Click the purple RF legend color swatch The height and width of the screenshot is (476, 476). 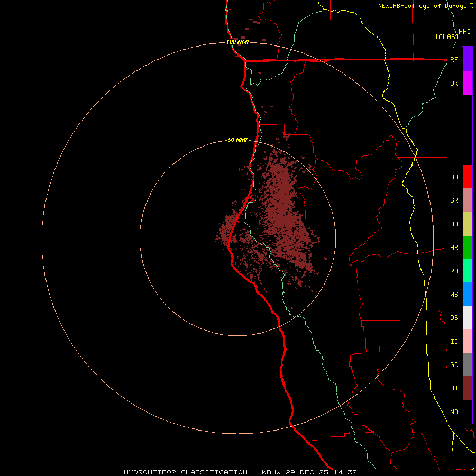click(467, 59)
